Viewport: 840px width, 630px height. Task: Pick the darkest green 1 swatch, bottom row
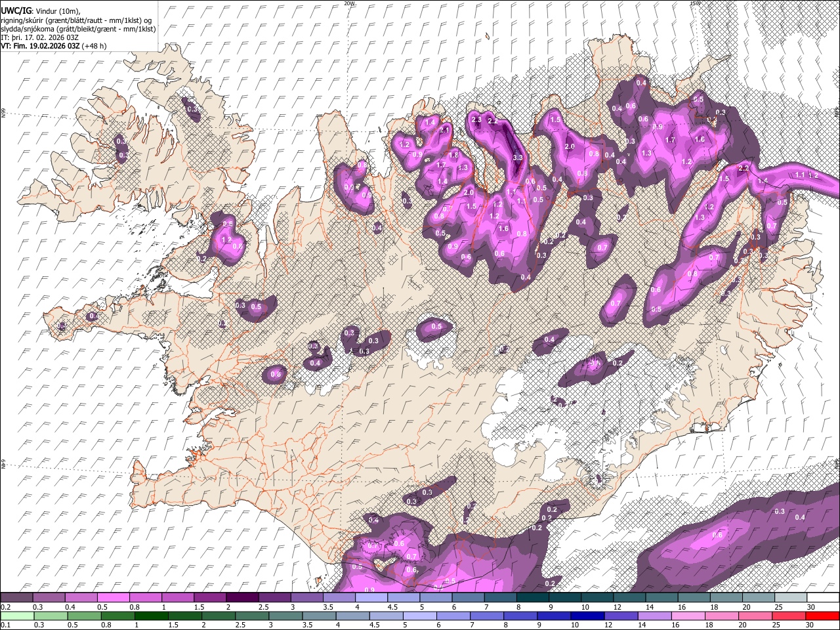152,616
